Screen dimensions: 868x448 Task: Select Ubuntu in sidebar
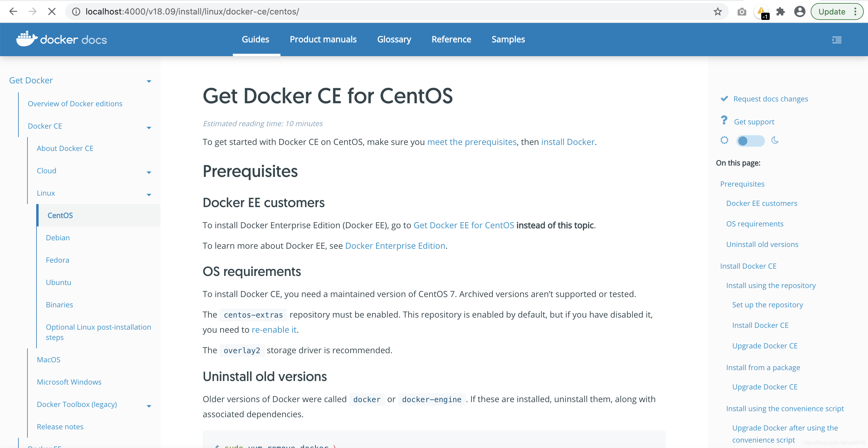point(58,282)
